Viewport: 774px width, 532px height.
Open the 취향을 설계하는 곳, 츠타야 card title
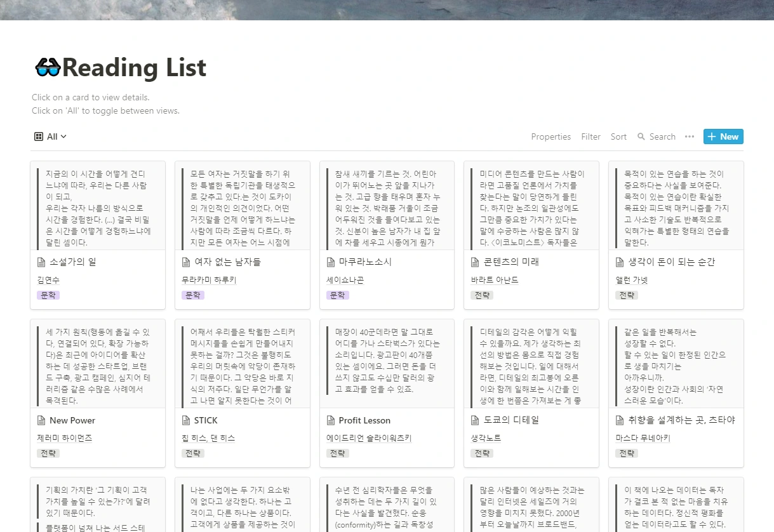pyautogui.click(x=682, y=420)
